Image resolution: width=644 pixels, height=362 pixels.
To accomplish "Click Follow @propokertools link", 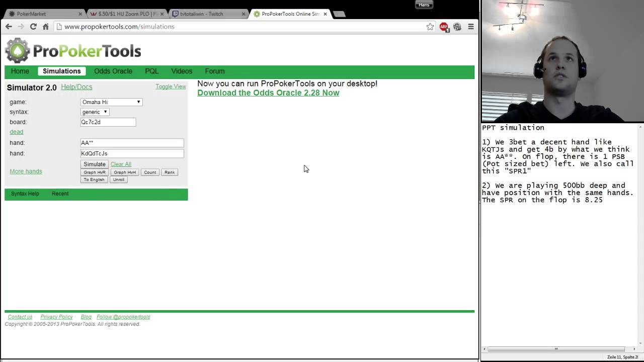I will 123,317.
